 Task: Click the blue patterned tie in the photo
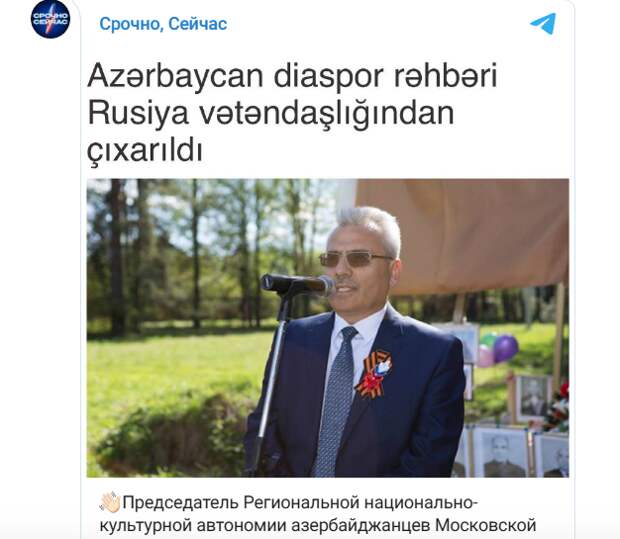[336, 399]
